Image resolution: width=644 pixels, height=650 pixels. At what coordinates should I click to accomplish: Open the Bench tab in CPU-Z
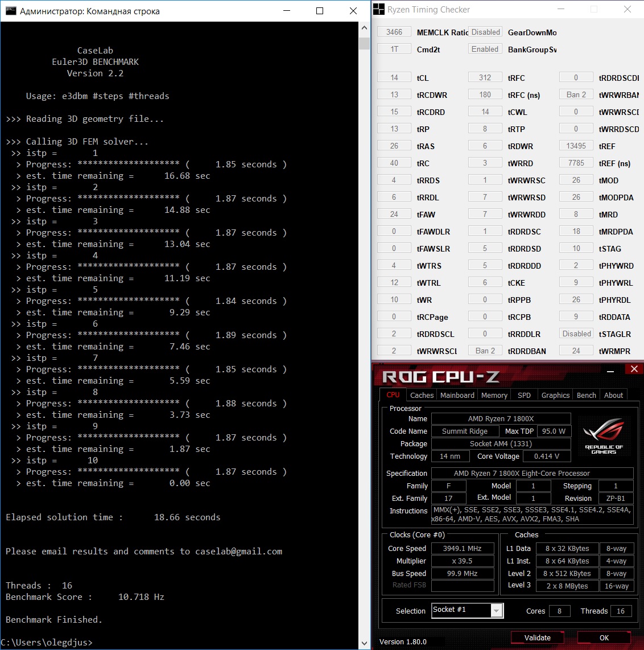tap(587, 395)
